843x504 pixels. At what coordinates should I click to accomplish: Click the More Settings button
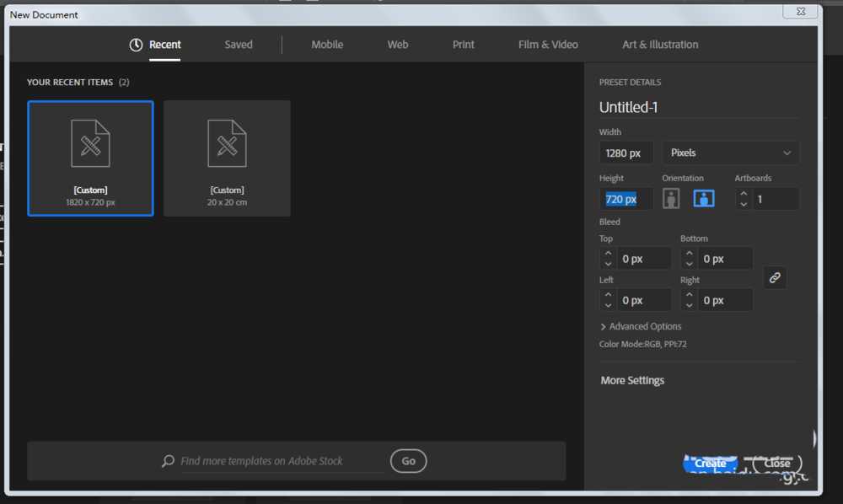[x=632, y=380]
